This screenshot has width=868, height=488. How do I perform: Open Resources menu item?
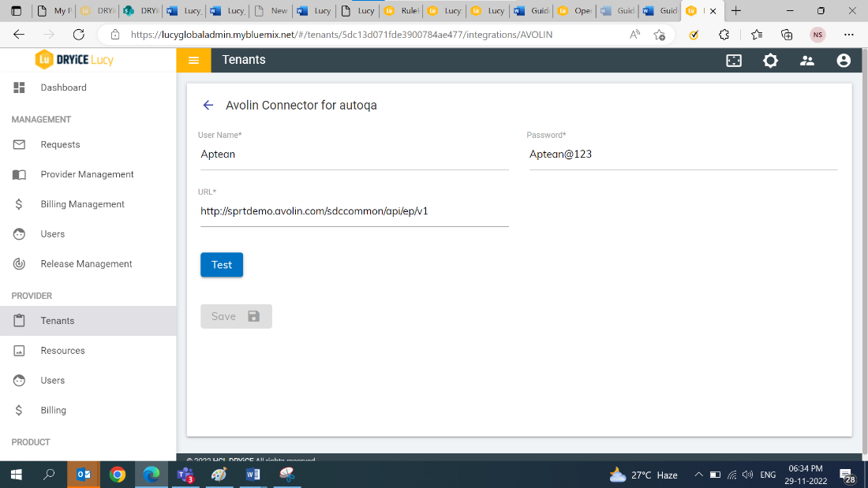[88, 351]
